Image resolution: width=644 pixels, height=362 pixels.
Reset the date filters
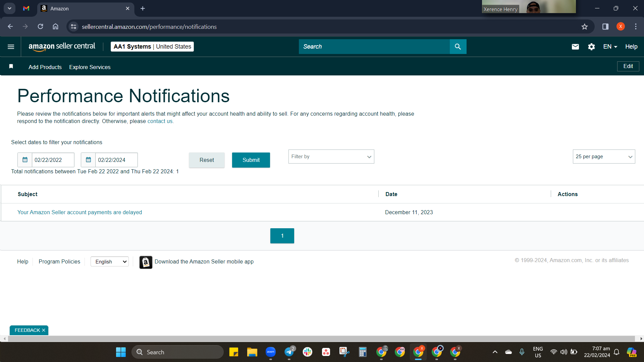tap(207, 160)
